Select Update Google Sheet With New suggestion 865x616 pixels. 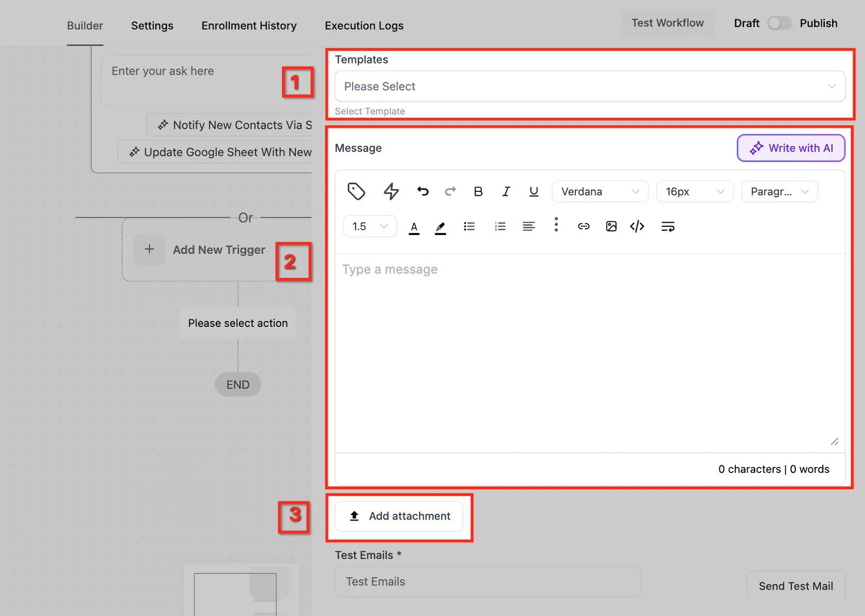[215, 152]
